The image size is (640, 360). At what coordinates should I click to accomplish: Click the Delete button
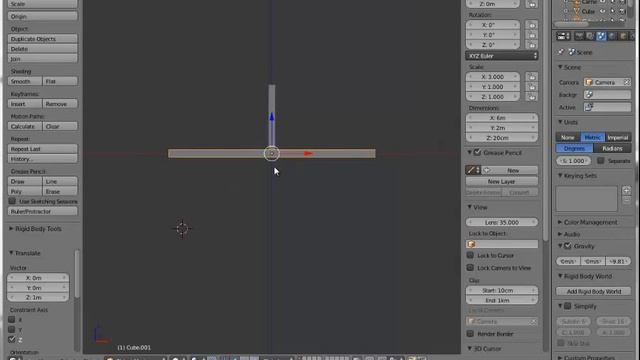pos(42,49)
